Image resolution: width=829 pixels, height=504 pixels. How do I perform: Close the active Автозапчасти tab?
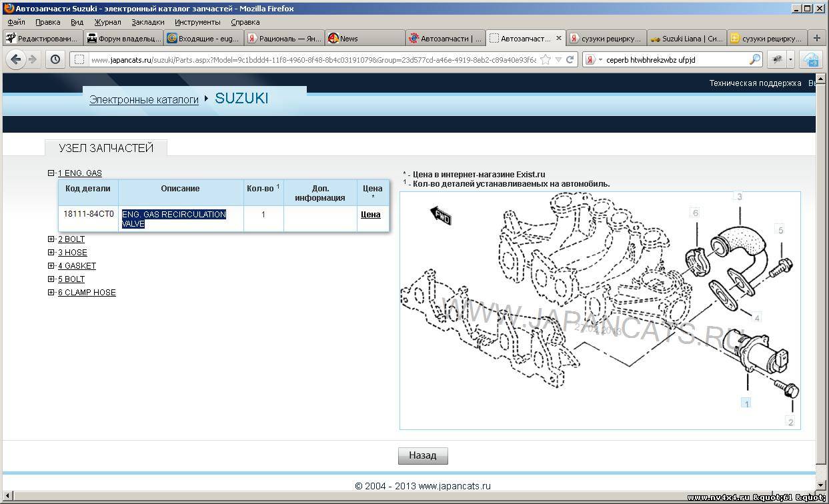pyautogui.click(x=559, y=38)
